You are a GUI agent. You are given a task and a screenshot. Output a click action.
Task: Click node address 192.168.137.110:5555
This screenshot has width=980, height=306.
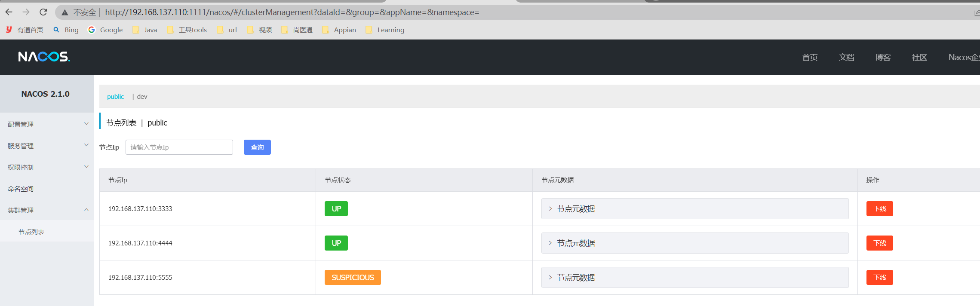point(140,278)
